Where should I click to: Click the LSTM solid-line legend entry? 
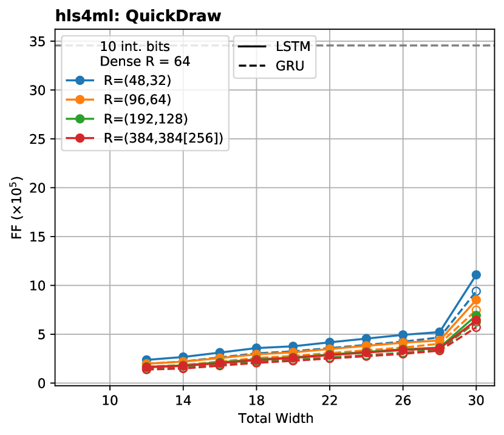tap(274, 47)
